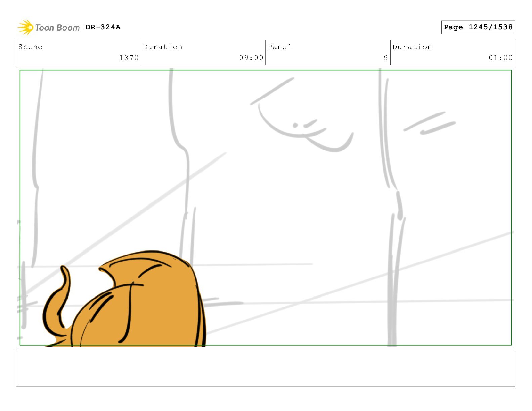Select the project title DR-324A
532x411 pixels.
(103, 27)
